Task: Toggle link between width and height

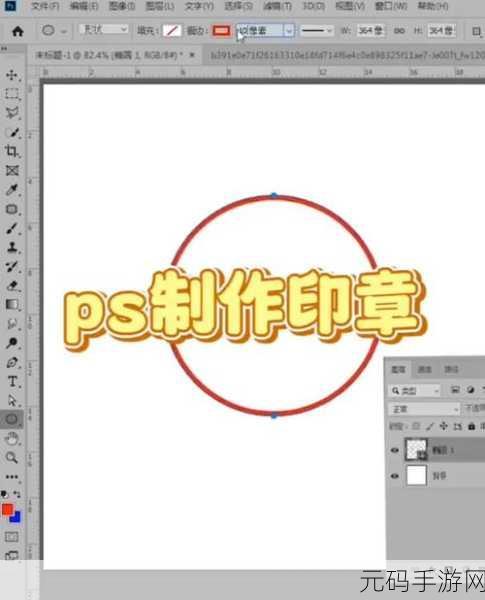Action: pyautogui.click(x=399, y=31)
